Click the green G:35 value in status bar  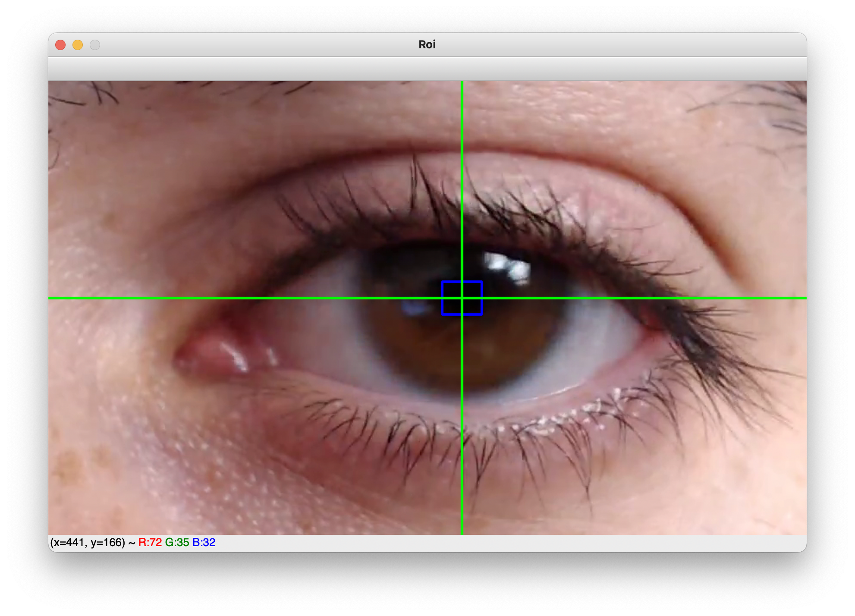coord(177,543)
